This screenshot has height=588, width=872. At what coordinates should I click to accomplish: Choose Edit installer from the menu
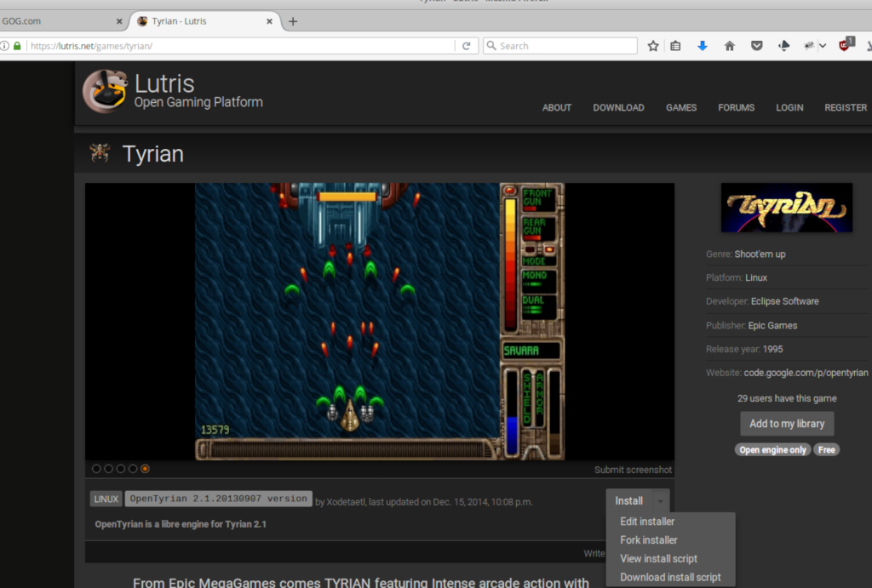pos(647,522)
